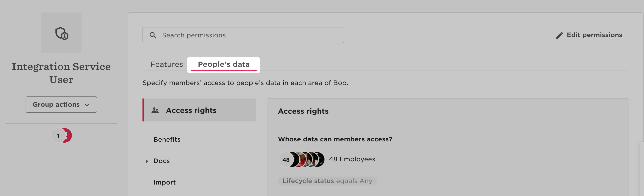644x196 pixels.
Task: Select the People's data tab
Action: pos(224,64)
